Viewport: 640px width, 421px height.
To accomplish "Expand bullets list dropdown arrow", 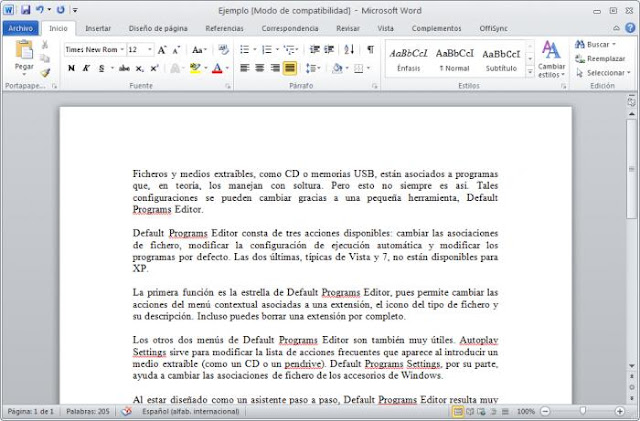I will click(255, 50).
